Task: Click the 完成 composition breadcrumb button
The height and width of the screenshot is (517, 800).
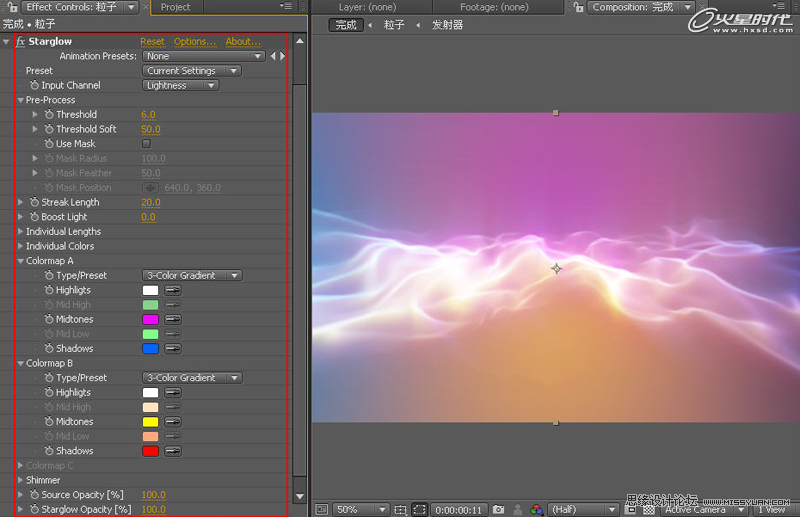Action: tap(346, 25)
